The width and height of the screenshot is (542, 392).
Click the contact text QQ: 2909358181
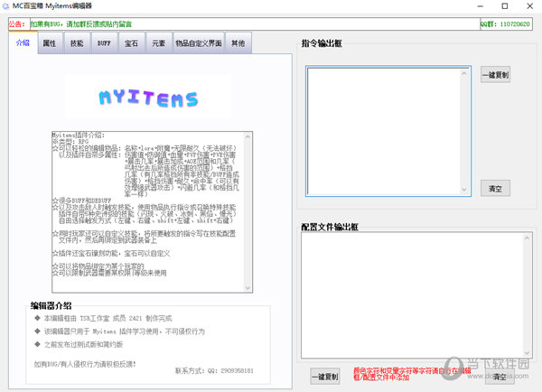tap(230, 370)
